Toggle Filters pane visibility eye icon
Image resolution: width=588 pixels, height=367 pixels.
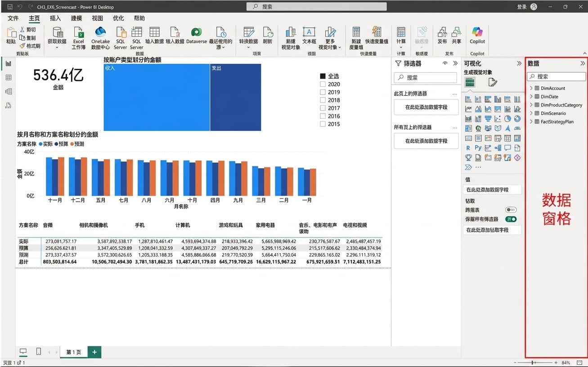445,63
